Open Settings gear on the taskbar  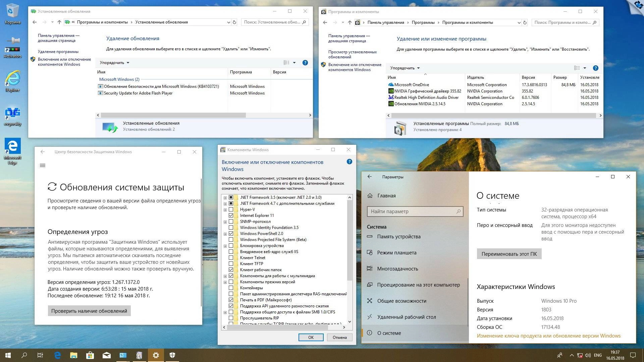tap(156, 355)
